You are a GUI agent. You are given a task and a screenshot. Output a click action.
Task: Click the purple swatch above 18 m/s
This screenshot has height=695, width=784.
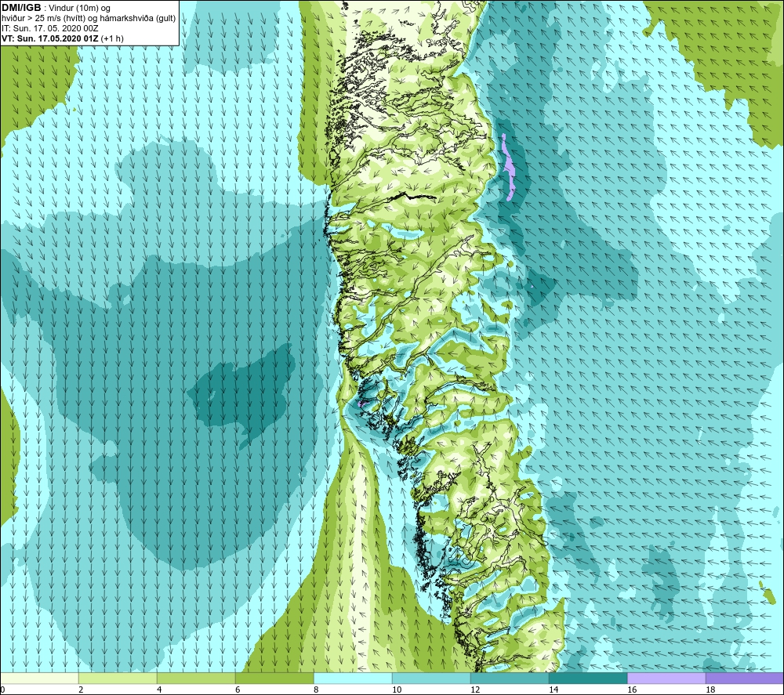coord(745,678)
